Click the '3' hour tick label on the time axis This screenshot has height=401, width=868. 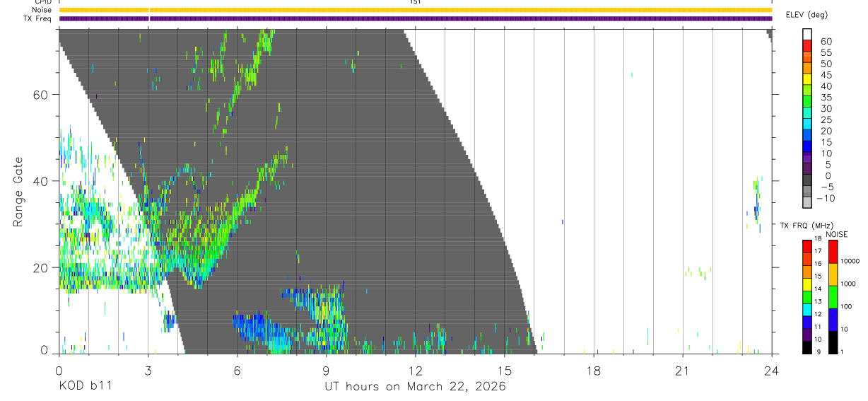tap(148, 371)
